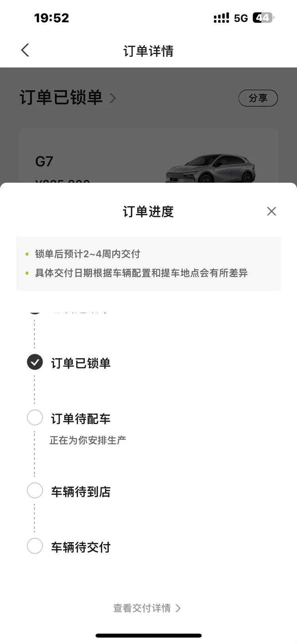
Task: Expand the 订单已锁单 header chevron
Action: 112,98
